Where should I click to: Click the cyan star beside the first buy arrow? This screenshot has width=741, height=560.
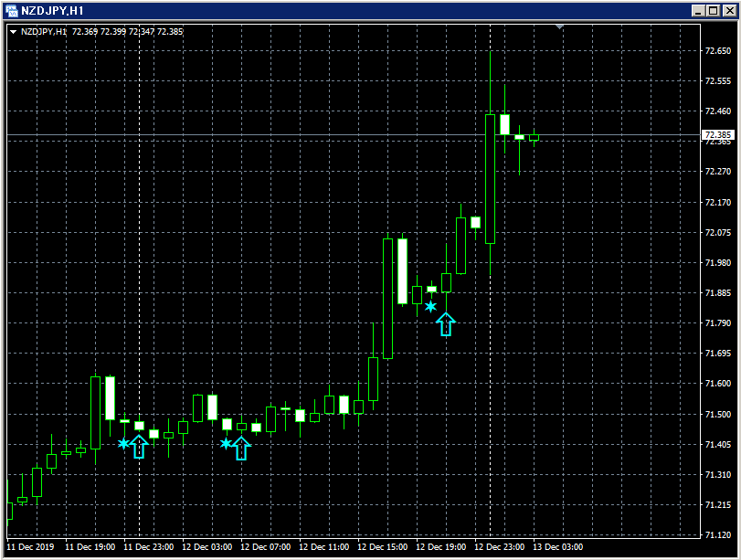[x=124, y=442]
